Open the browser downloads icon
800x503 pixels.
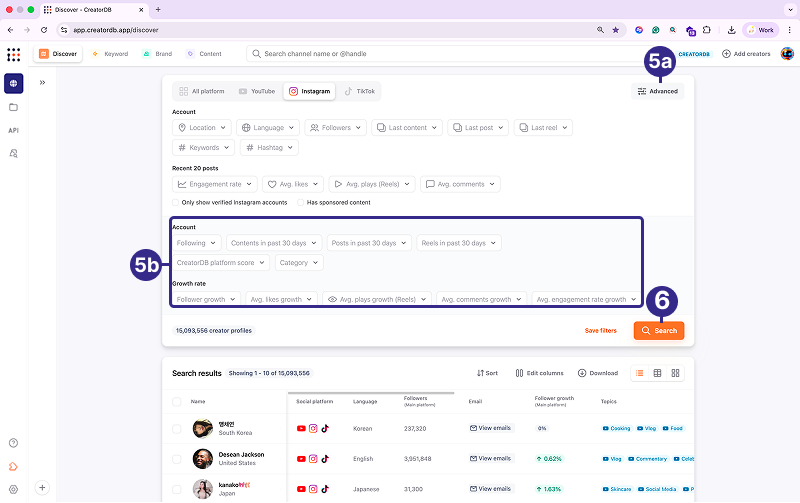click(731, 30)
